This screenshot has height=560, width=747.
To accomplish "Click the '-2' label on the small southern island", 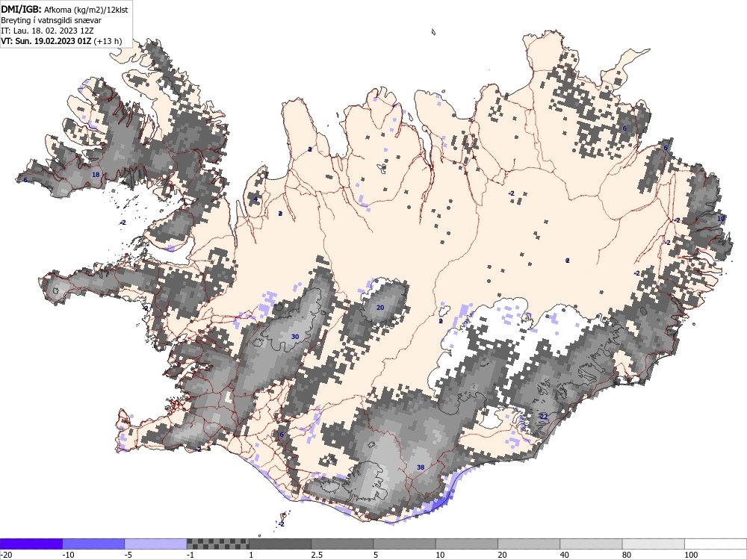I will click(x=281, y=524).
